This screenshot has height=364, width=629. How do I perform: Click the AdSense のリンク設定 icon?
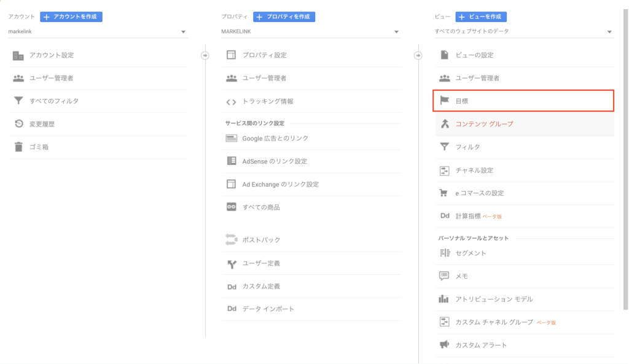[x=232, y=161]
